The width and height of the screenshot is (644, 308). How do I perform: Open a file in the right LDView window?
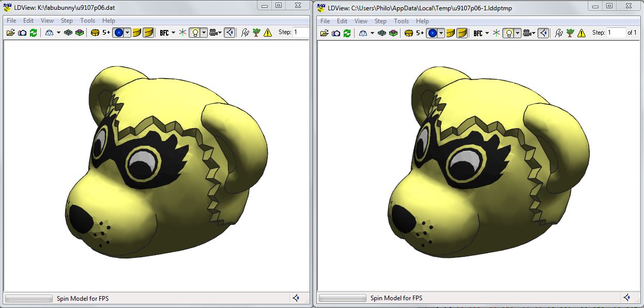[x=324, y=33]
